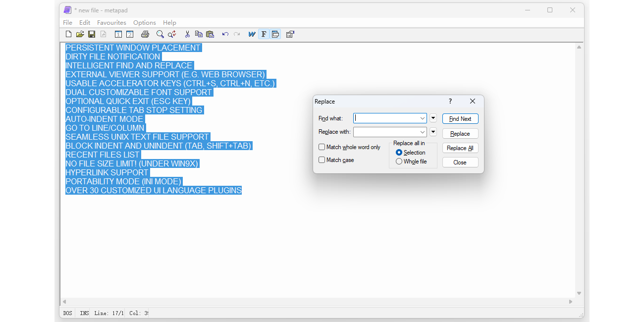
Task: Click the Replace All button
Action: pyautogui.click(x=460, y=148)
